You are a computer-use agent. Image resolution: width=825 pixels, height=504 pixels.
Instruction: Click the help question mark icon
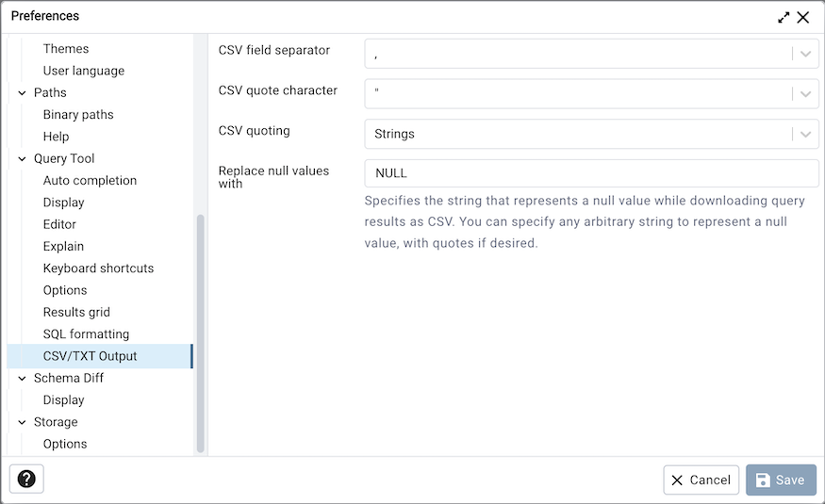coord(26,480)
